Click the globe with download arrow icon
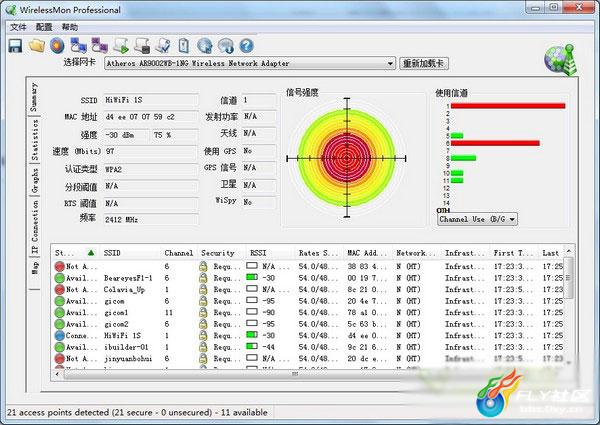The height and width of the screenshot is (425, 600). [226, 46]
